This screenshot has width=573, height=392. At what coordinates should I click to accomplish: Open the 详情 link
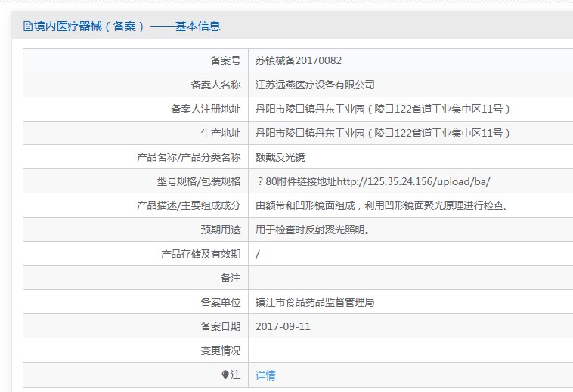[265, 375]
